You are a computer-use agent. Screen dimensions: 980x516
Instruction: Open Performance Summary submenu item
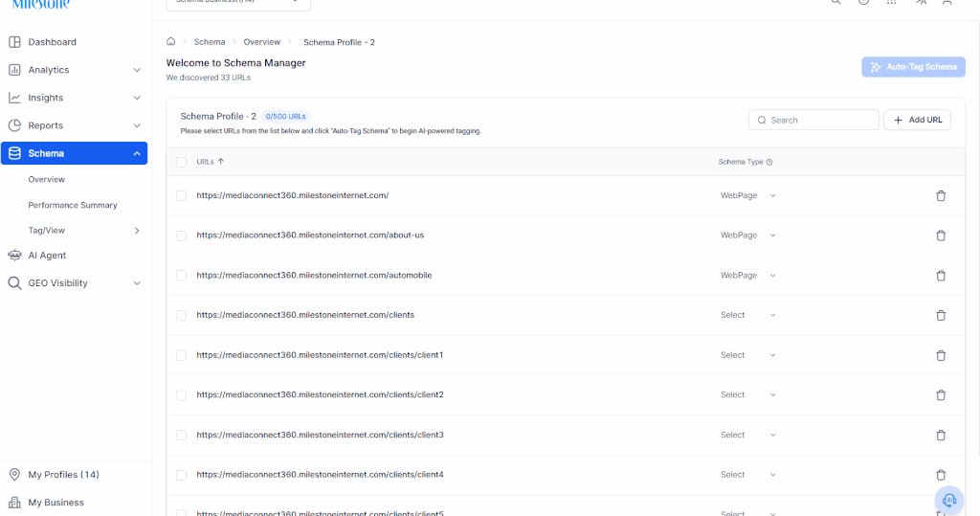[73, 205]
